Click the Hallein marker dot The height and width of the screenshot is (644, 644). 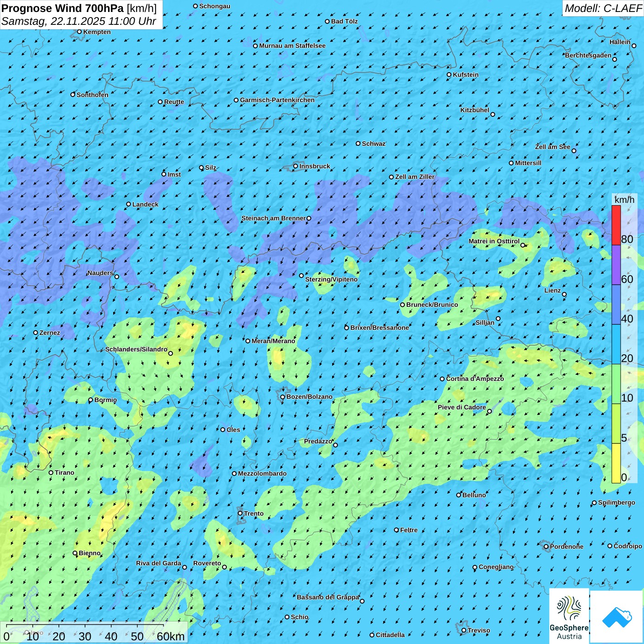634,46
